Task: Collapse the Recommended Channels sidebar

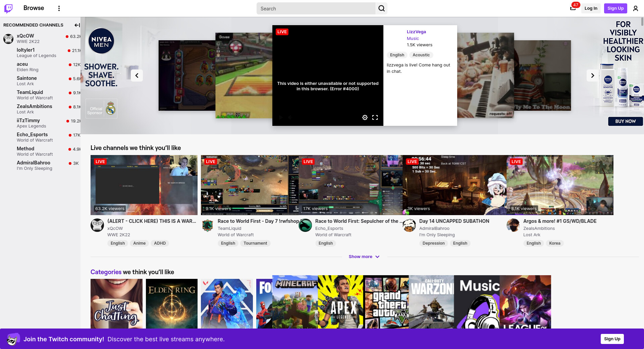Action: [x=77, y=25]
